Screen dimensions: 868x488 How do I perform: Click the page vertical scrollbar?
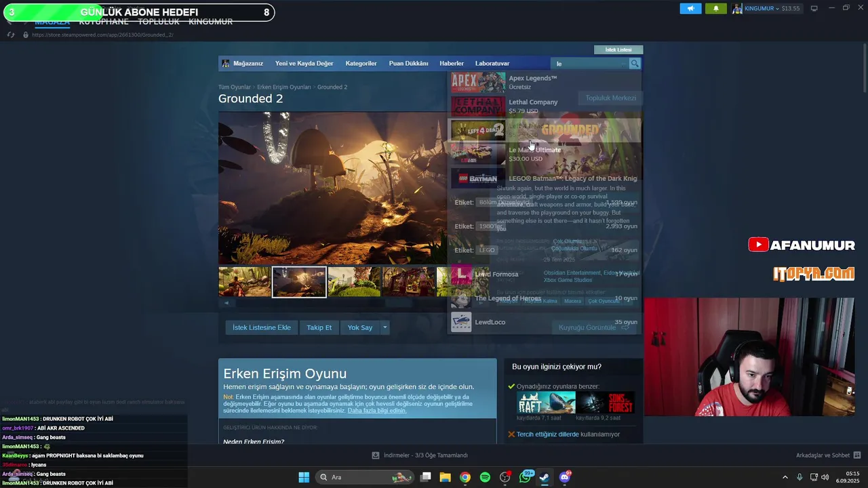[x=864, y=68]
